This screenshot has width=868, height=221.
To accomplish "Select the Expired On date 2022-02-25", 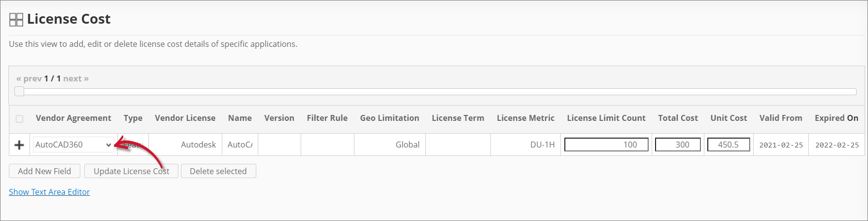I will pyautogui.click(x=836, y=145).
